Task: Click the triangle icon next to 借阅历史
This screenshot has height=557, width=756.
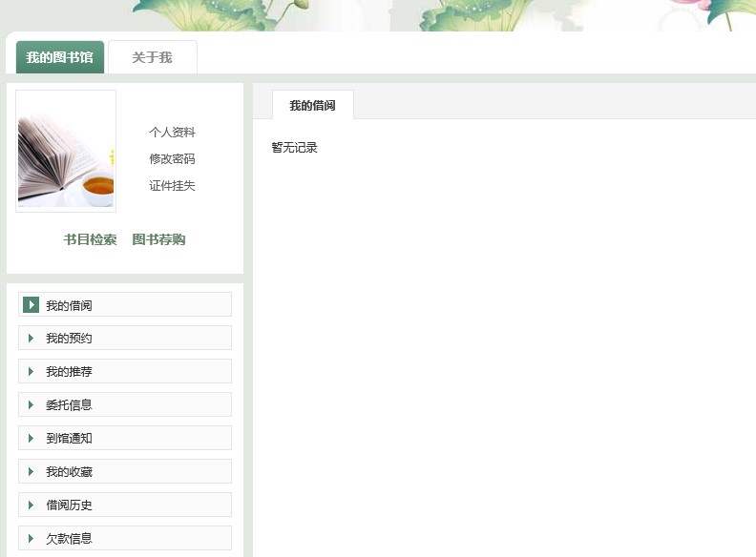Action: (31, 505)
